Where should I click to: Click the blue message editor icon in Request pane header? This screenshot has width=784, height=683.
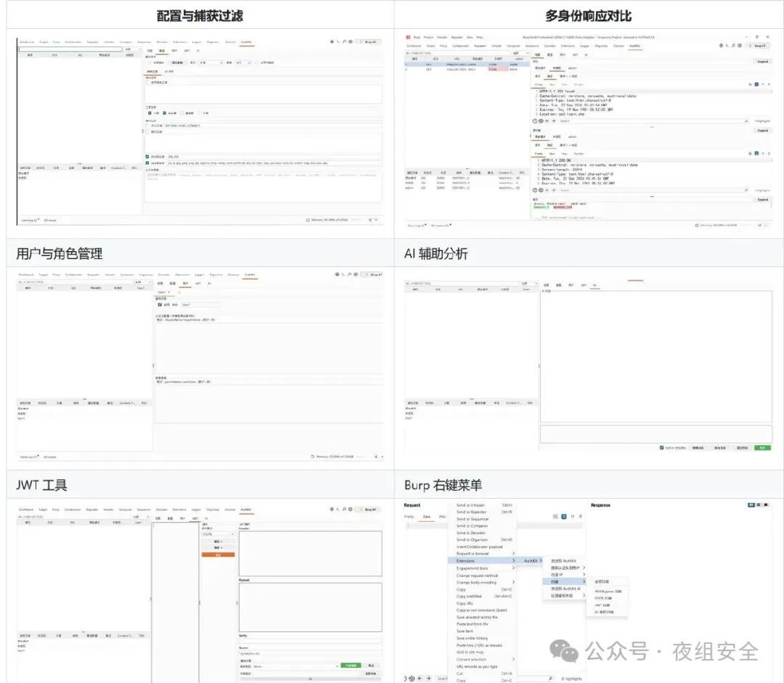(x=563, y=517)
